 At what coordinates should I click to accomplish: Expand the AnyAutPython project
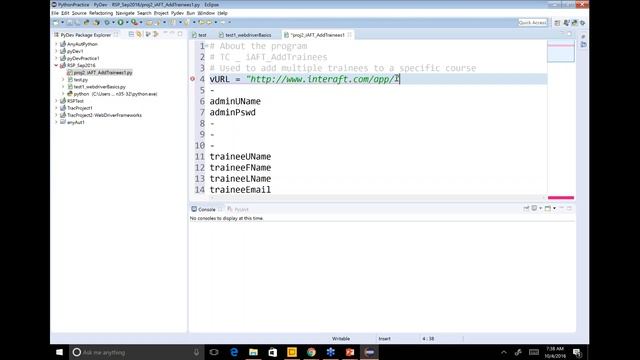tap(56, 44)
